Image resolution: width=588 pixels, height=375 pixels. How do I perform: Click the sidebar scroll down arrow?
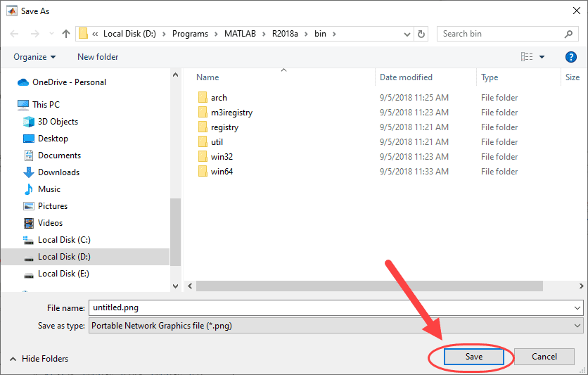click(176, 286)
